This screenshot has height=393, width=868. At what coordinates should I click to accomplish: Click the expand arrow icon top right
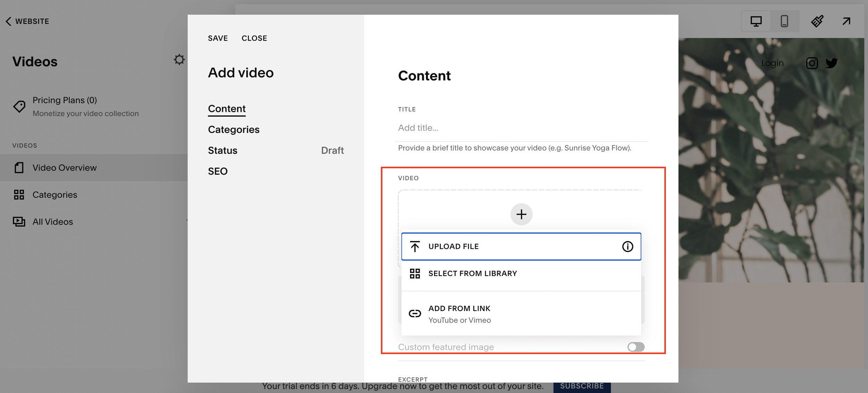[x=846, y=22]
